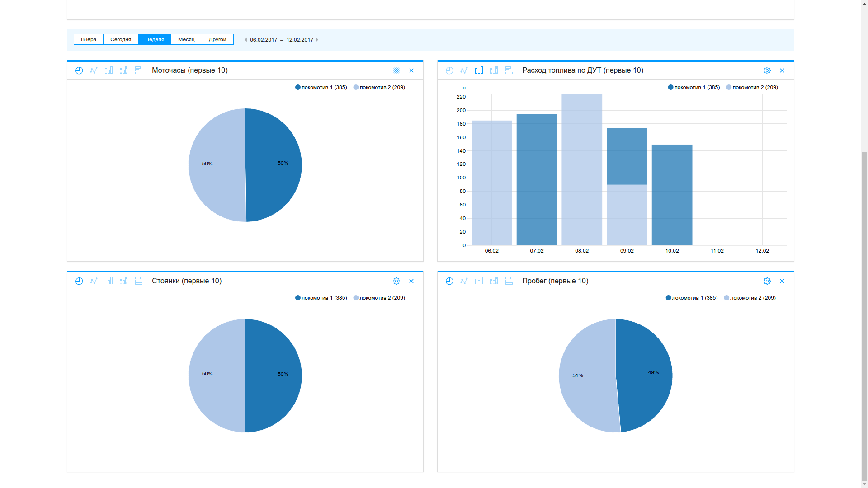
Task: Switch Стоянки widget to bar chart view
Action: point(109,281)
